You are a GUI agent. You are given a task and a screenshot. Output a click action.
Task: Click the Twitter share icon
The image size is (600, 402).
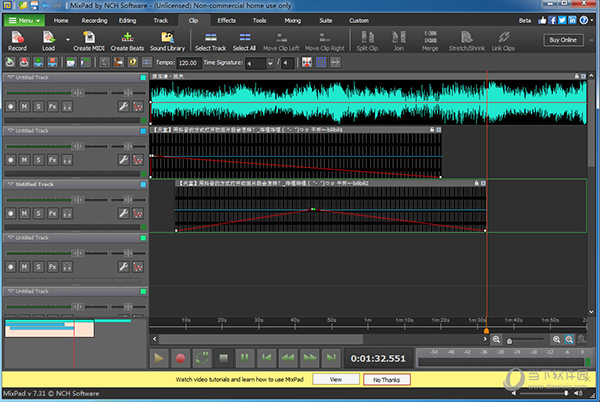pos(562,20)
